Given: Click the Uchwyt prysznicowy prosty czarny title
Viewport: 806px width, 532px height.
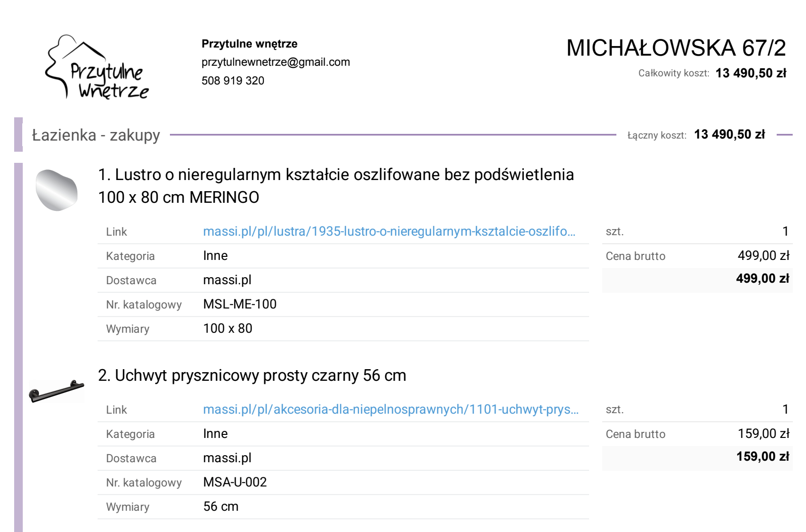Looking at the screenshot, I should coord(252,376).
